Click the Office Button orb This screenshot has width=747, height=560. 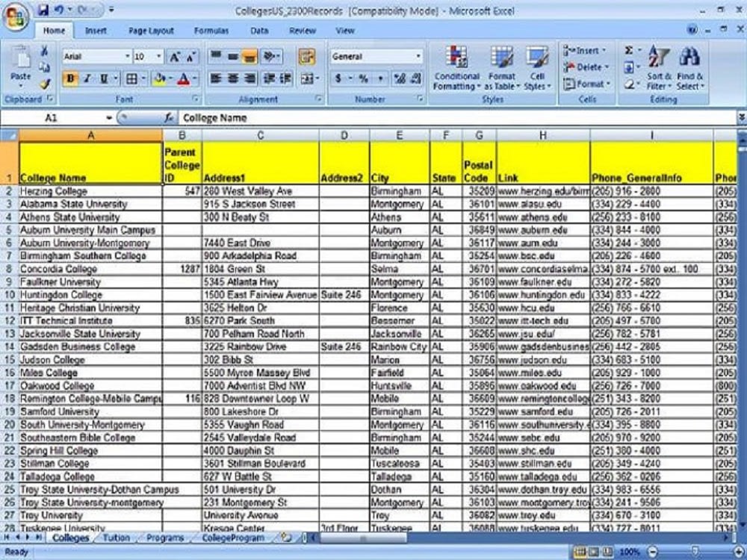pos(16,18)
